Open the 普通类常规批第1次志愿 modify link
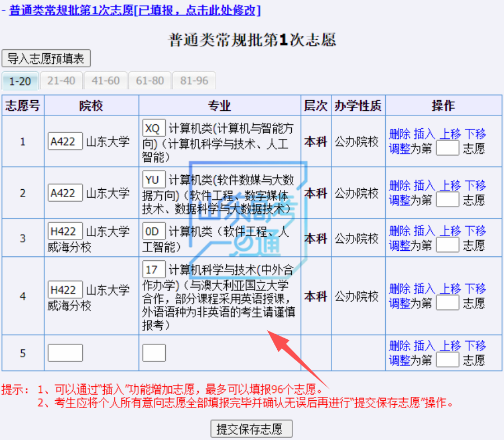Image resolution: width=504 pixels, height=440 pixels. pos(134,10)
